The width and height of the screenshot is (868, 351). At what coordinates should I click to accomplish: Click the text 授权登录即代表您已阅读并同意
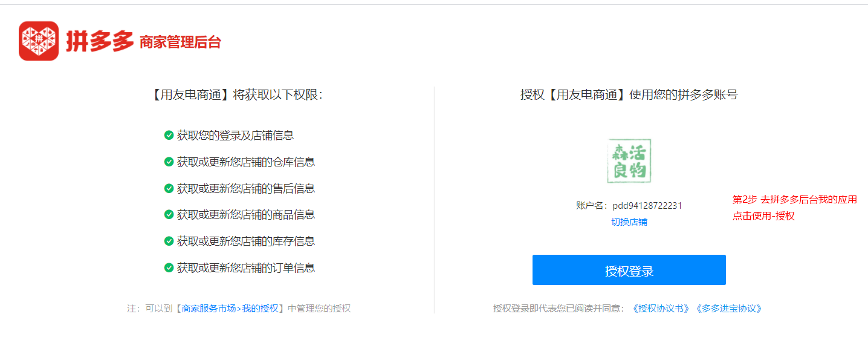coord(559,309)
